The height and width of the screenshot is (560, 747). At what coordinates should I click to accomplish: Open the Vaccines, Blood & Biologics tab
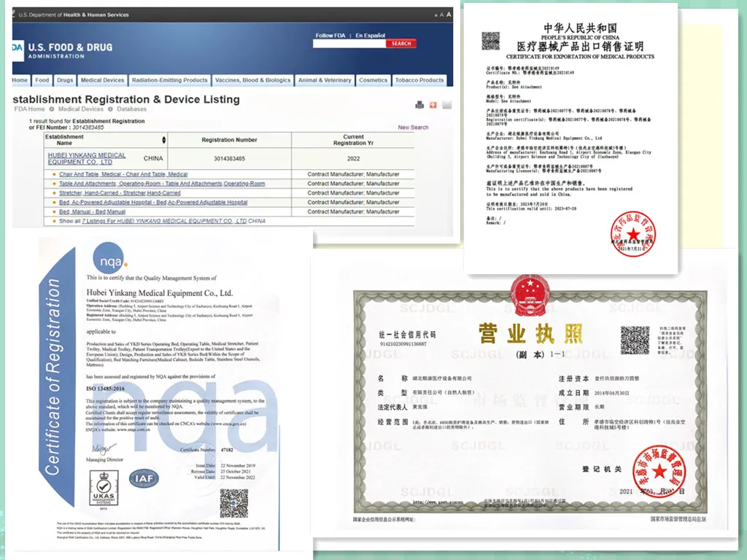tap(252, 80)
